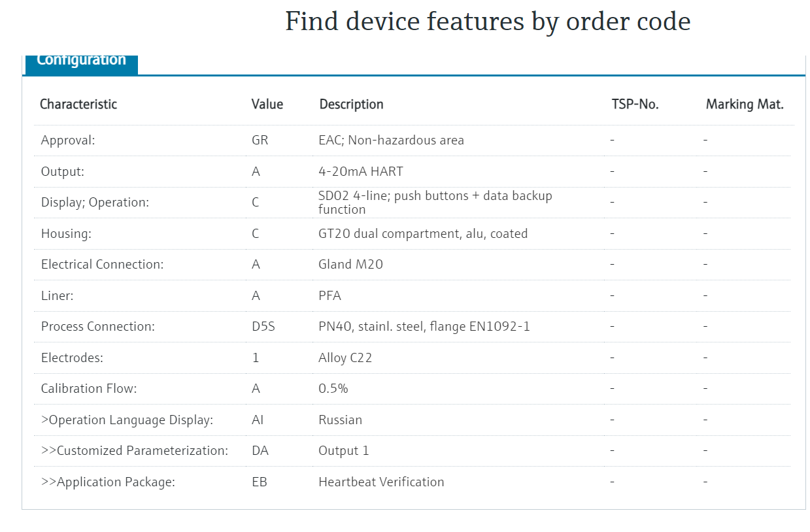Select the Alloy C22 electrodes description
Image resolution: width=810 pixels, height=532 pixels.
click(x=345, y=357)
